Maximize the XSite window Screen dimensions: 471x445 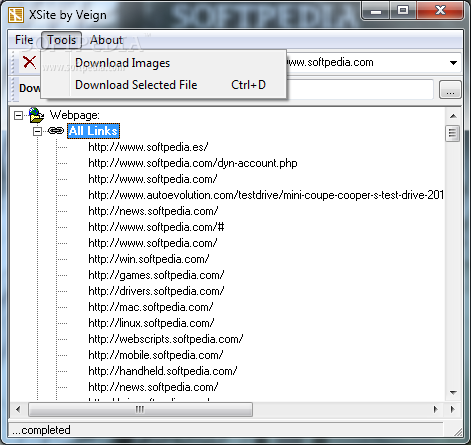tap(403, 11)
